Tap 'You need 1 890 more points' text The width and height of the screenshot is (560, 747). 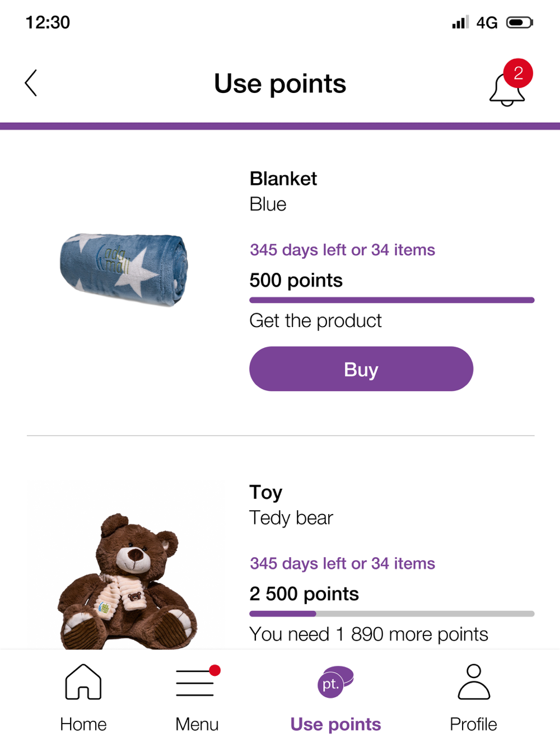369,634
